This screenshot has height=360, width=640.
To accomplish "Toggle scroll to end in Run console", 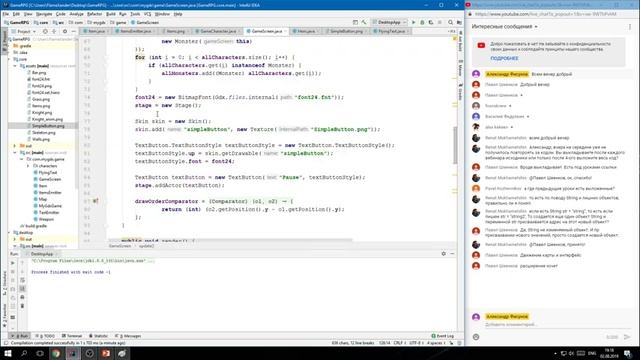I will 22,289.
